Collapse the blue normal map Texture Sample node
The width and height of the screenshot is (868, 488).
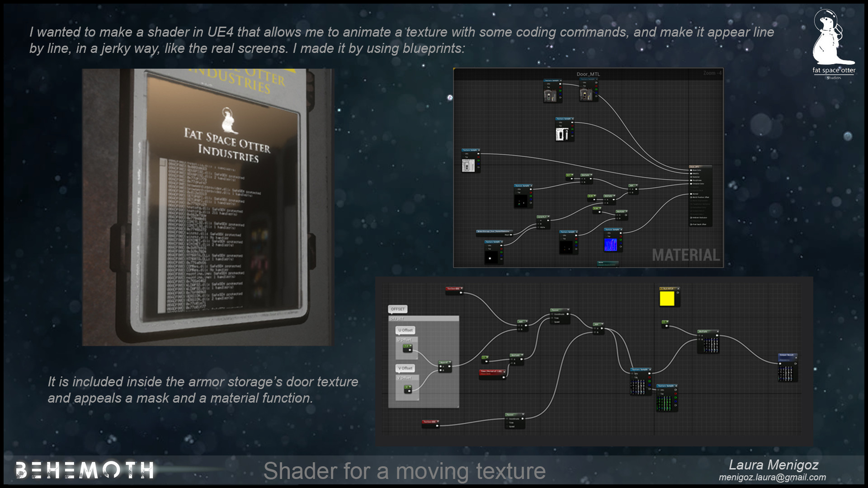pyautogui.click(x=621, y=230)
